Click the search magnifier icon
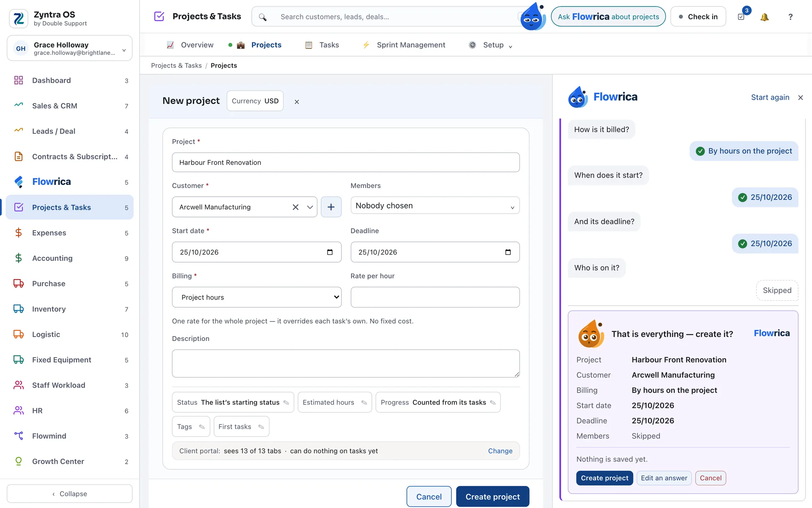Screen dimensions: 812x508 pyautogui.click(x=263, y=17)
